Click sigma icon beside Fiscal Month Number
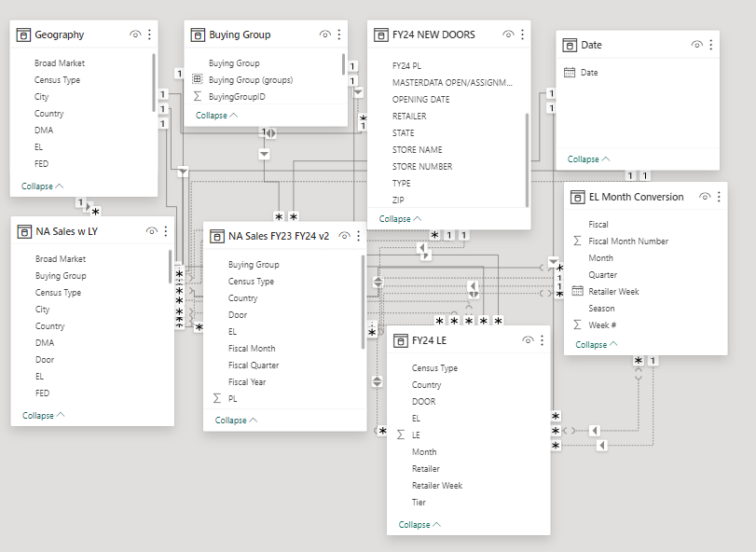The image size is (756, 552). tap(577, 241)
